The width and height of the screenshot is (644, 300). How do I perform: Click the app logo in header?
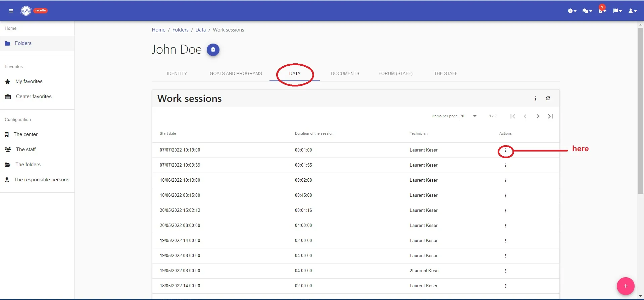pyautogui.click(x=26, y=11)
